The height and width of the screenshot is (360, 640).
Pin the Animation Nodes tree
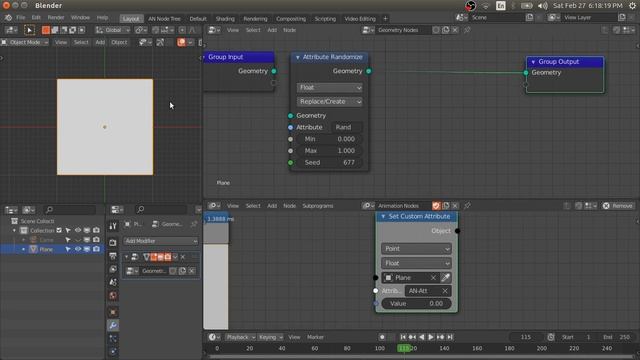[x=467, y=206]
